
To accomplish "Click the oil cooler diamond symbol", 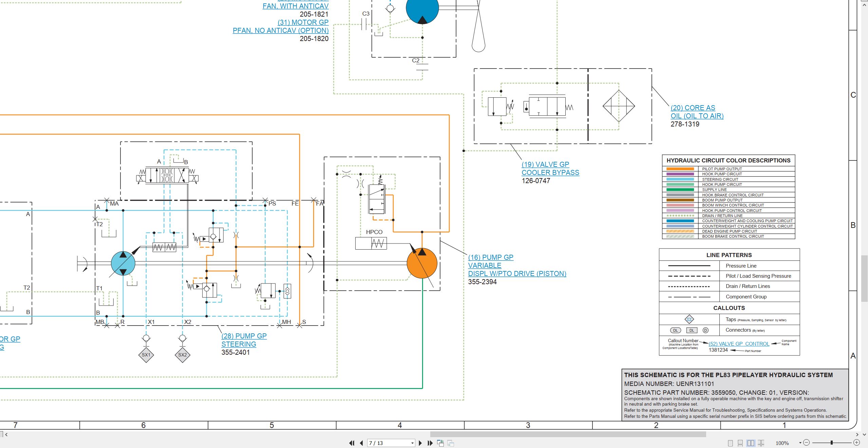I will coord(619,106).
